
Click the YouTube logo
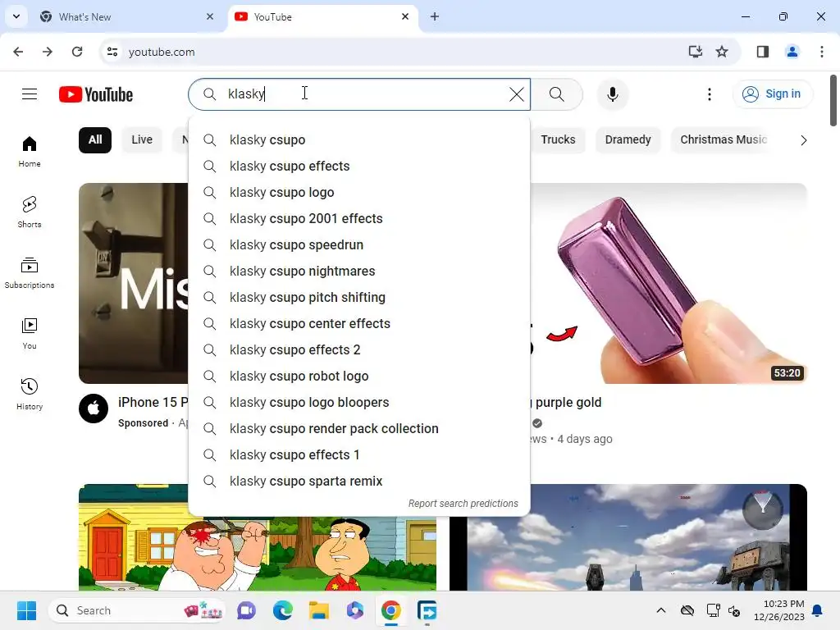[96, 94]
